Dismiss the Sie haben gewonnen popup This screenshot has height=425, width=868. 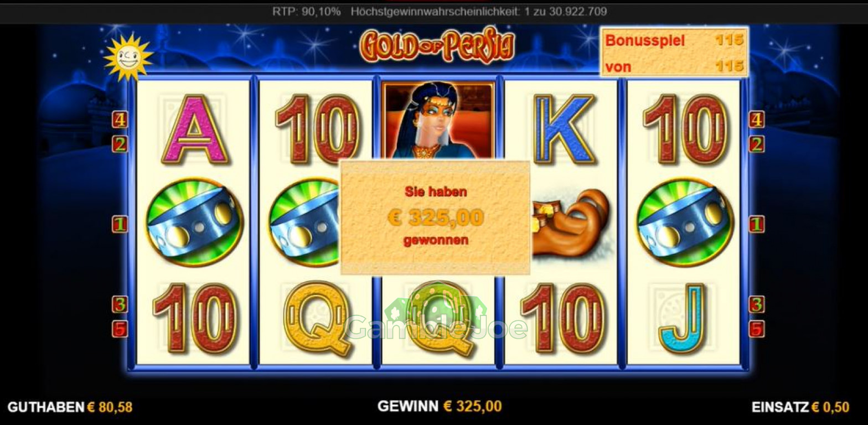pyautogui.click(x=435, y=217)
